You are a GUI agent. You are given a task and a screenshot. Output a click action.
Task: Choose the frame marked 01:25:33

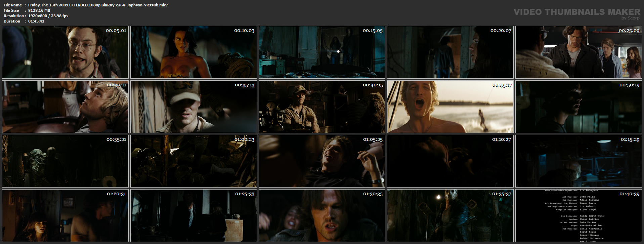[194, 215]
